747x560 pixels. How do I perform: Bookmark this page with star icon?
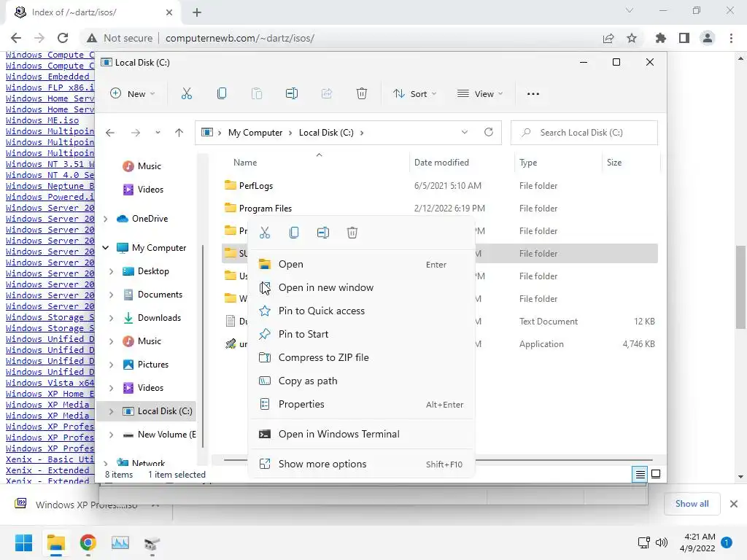click(632, 38)
